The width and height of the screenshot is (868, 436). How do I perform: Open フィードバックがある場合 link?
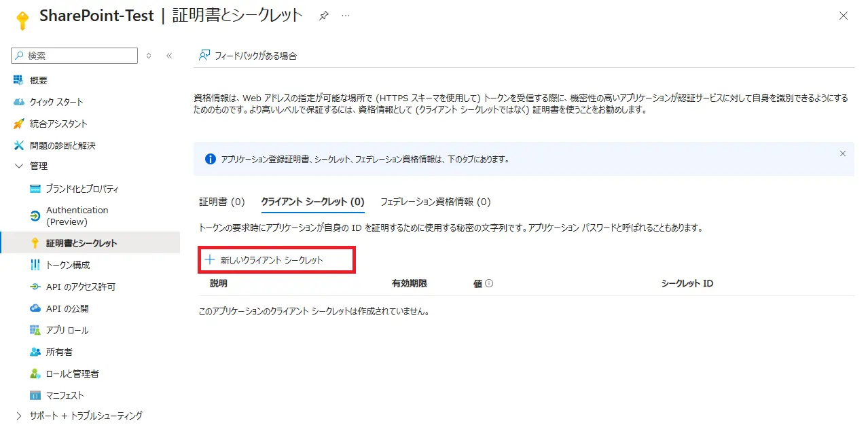coord(256,56)
